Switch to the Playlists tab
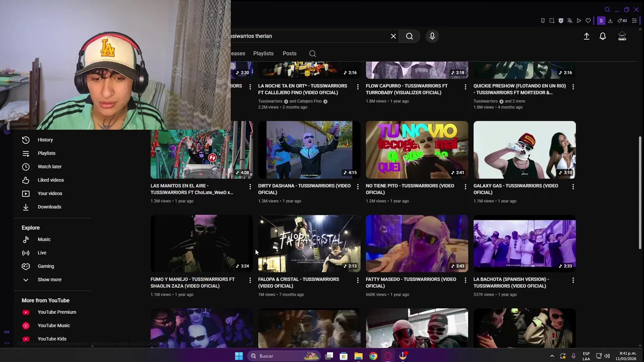This screenshot has height=362, width=644. point(263,53)
